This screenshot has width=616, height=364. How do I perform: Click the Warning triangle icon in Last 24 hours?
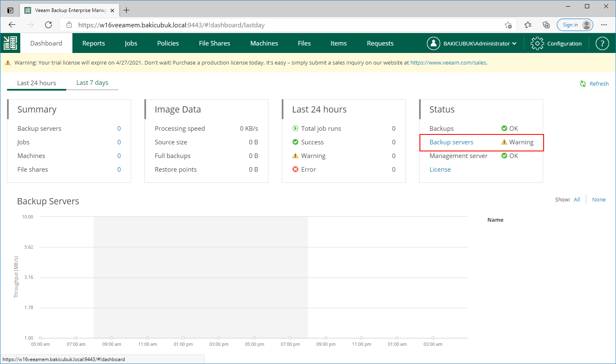[x=295, y=156]
